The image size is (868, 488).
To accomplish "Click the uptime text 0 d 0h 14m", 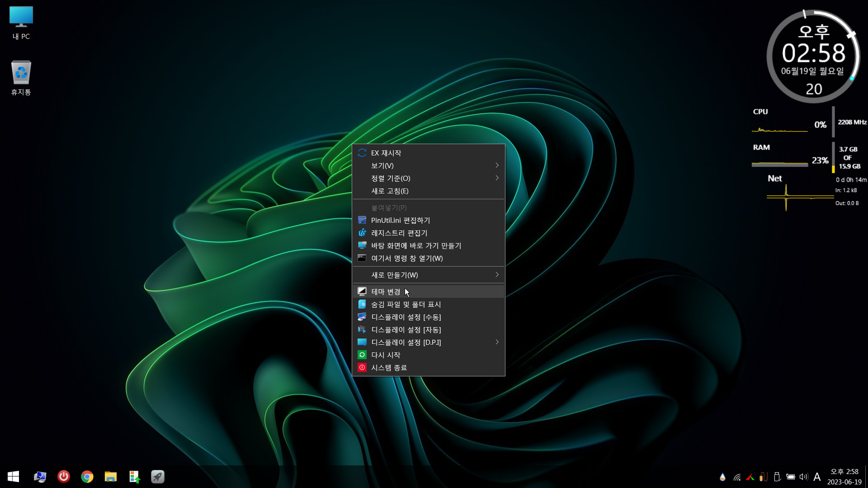I will [851, 180].
